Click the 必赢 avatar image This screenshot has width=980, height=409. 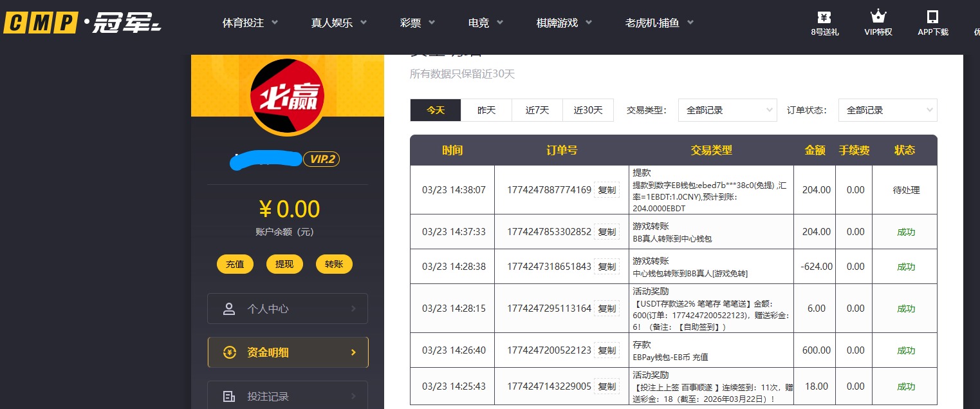tap(287, 96)
